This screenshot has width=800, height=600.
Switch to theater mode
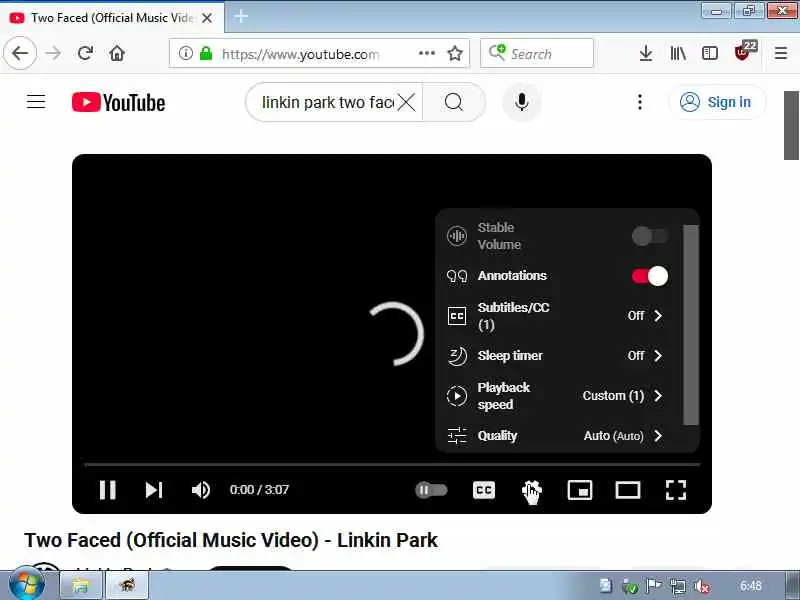tap(628, 490)
